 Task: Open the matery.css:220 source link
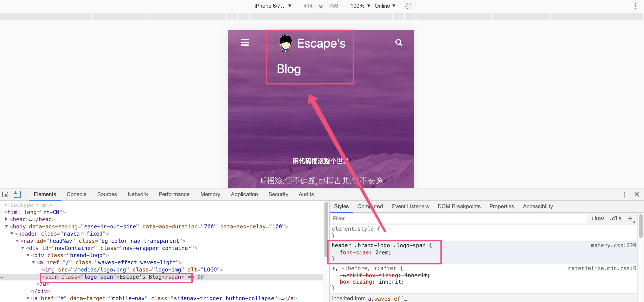(613, 245)
